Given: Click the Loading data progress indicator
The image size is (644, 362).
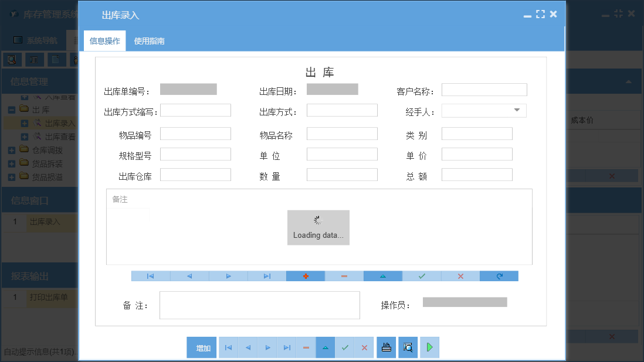Looking at the screenshot, I should coord(318,227).
